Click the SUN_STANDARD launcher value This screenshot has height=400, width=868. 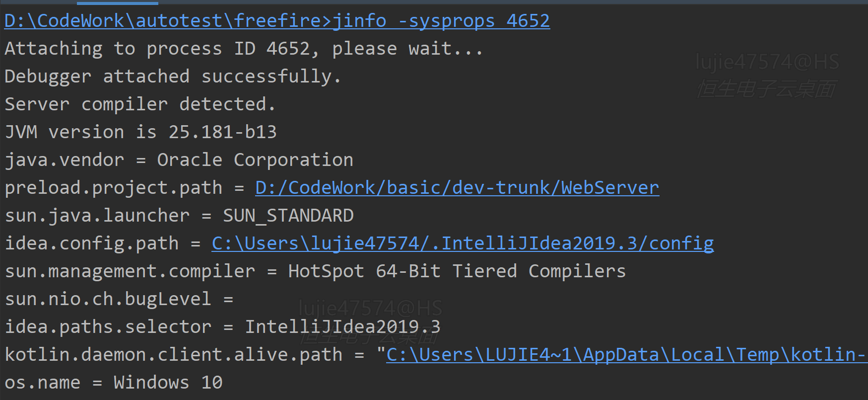click(x=288, y=216)
